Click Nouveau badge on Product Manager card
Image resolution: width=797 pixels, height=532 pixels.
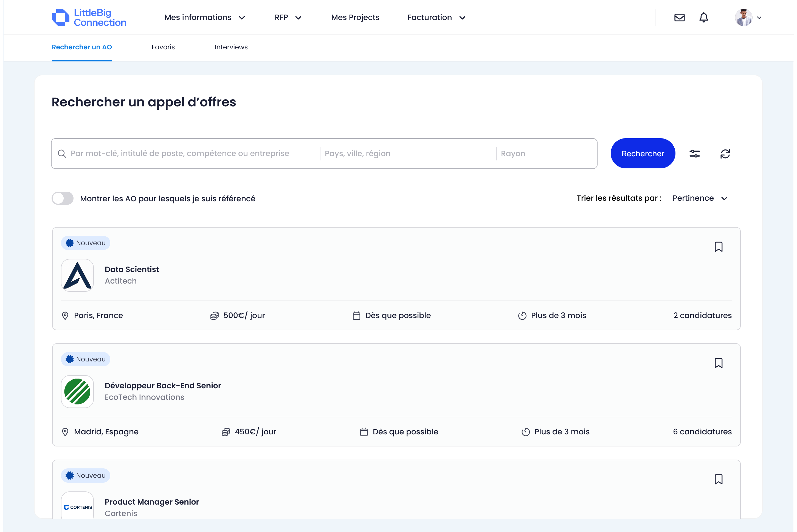pos(86,475)
